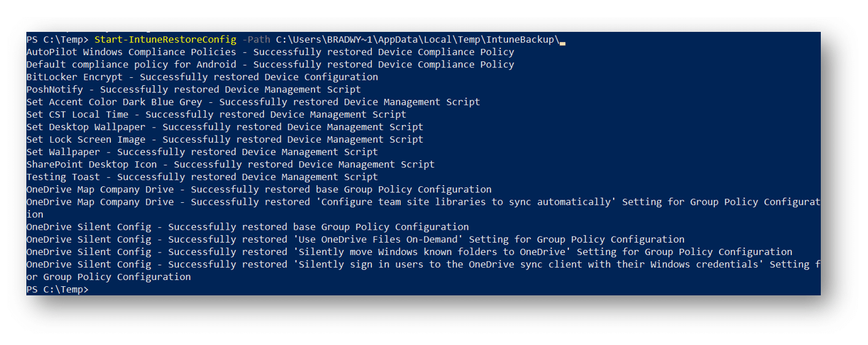This screenshot has width=868, height=345.
Task: Click the Set CST Local Time line
Action: tap(216, 115)
